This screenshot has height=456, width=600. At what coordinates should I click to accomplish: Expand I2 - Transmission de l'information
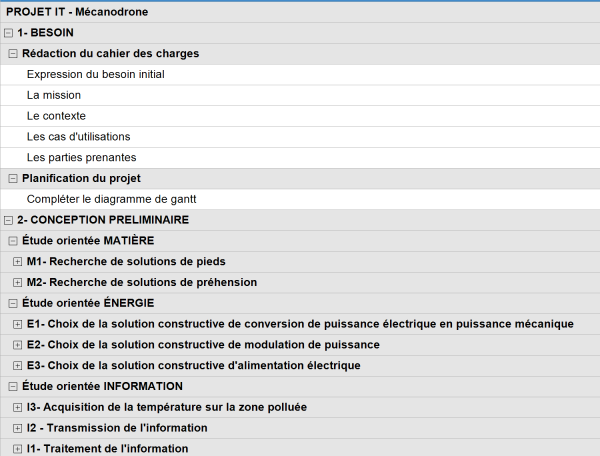tap(18, 428)
